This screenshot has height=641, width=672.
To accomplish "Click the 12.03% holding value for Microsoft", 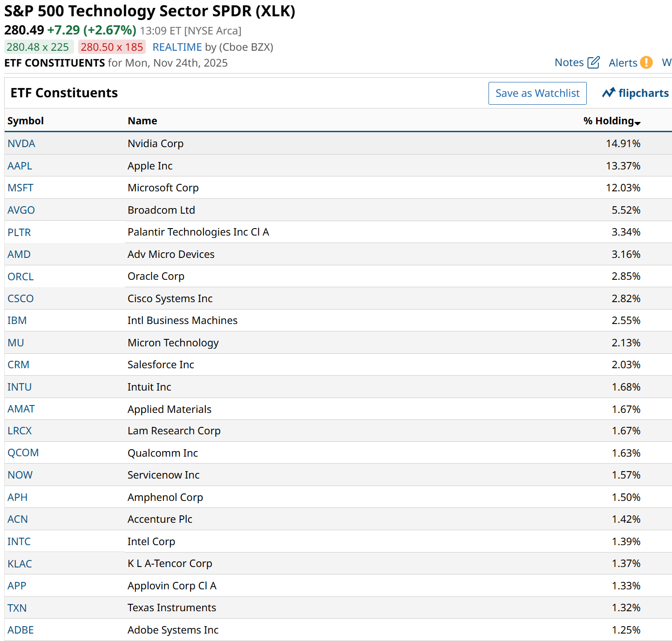I will 623,188.
